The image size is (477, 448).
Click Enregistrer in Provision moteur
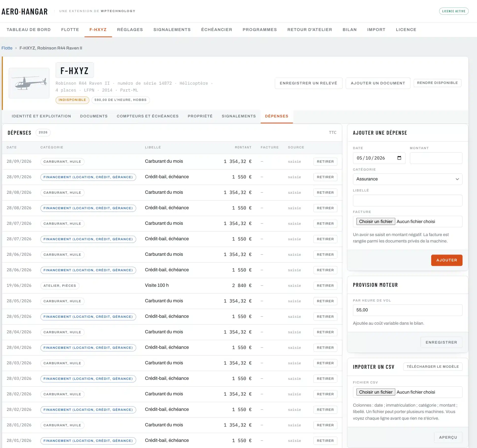tap(441, 342)
